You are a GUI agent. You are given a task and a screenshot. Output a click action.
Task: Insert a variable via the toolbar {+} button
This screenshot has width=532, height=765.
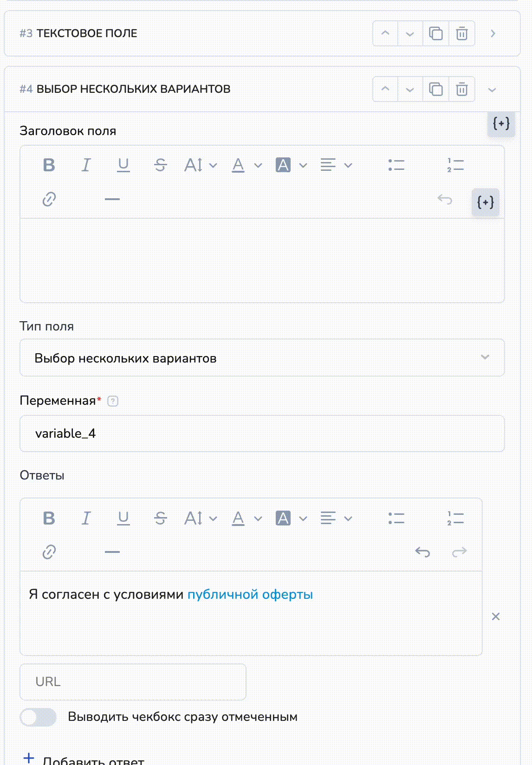point(485,202)
